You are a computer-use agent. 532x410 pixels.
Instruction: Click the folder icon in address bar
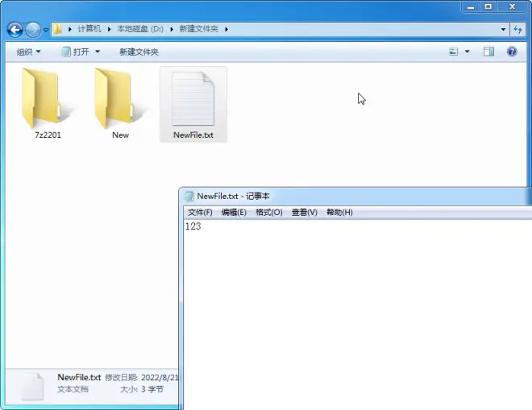pos(58,29)
